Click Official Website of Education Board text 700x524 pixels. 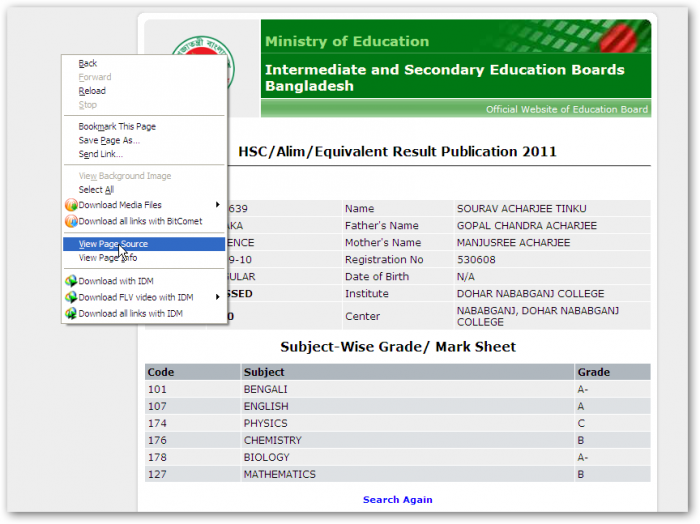pos(567,110)
